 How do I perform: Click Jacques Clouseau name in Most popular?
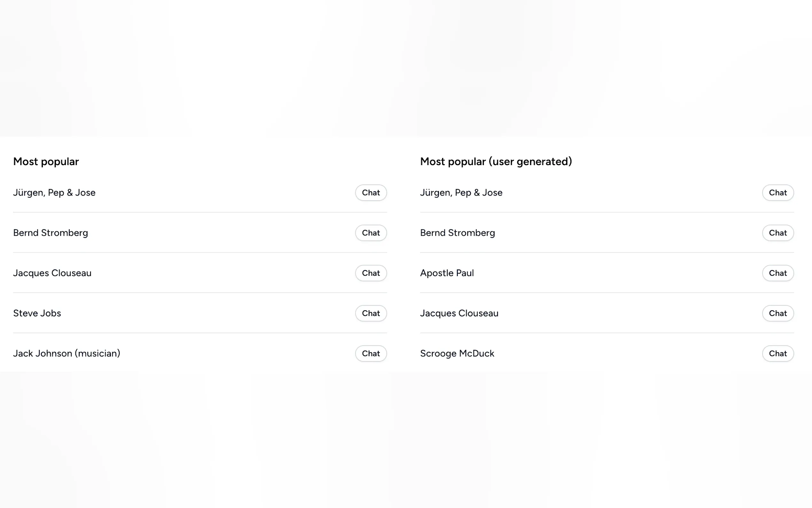[52, 273]
